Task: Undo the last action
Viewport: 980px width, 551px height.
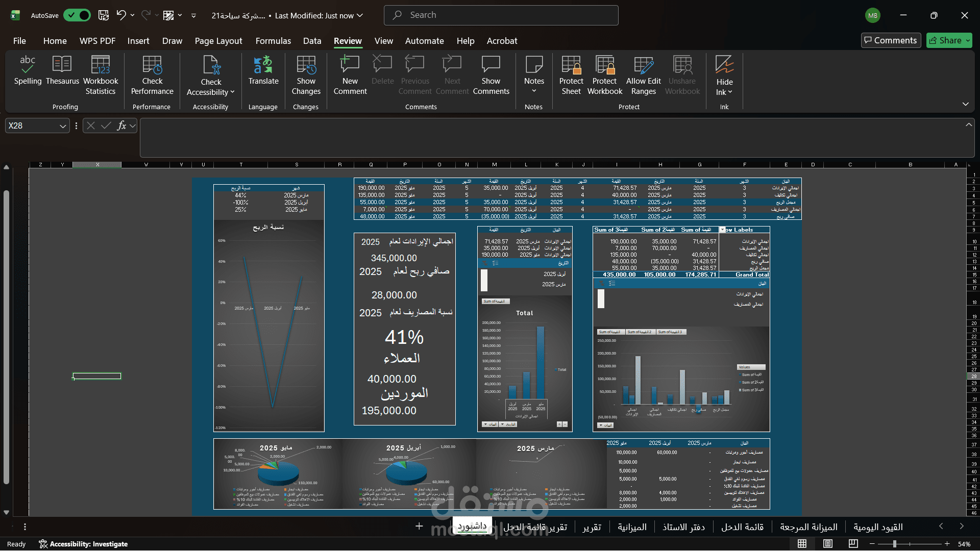Action: pyautogui.click(x=121, y=15)
